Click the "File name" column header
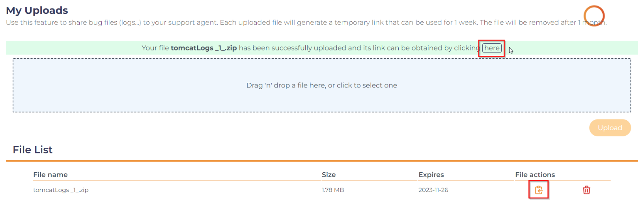Image resolution: width=644 pixels, height=218 pixels. click(x=50, y=175)
